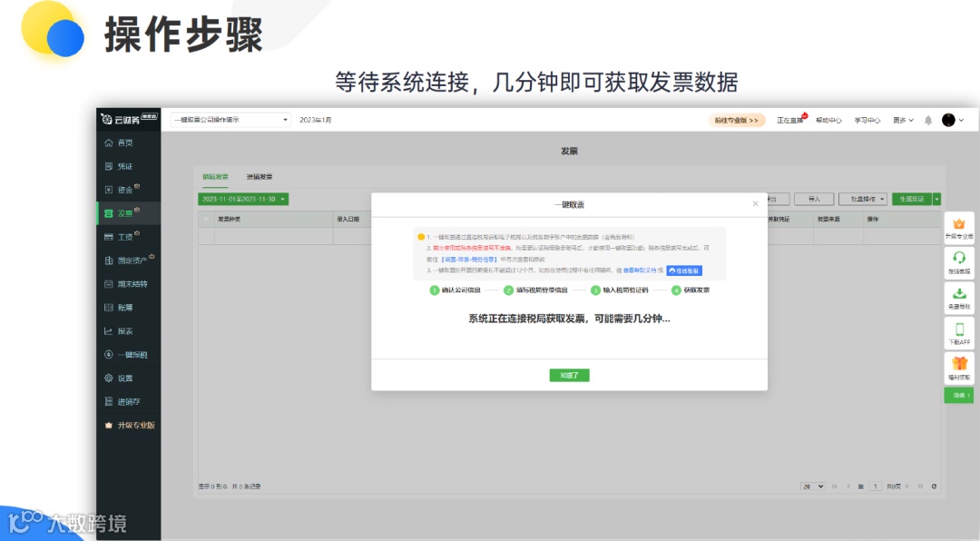Click the 云财务 logo
Image resolution: width=980 pixels, height=541 pixels.
pos(129,119)
